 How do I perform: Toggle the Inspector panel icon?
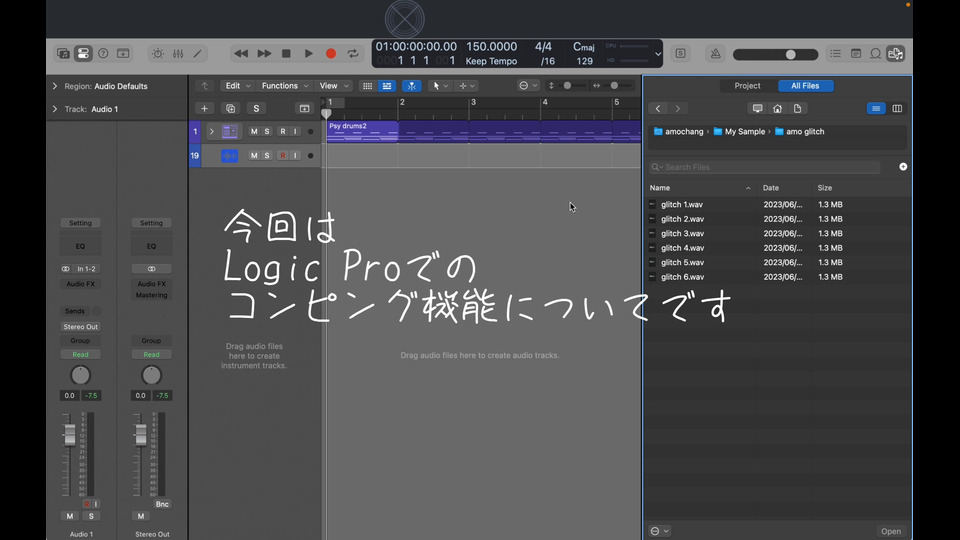click(83, 54)
